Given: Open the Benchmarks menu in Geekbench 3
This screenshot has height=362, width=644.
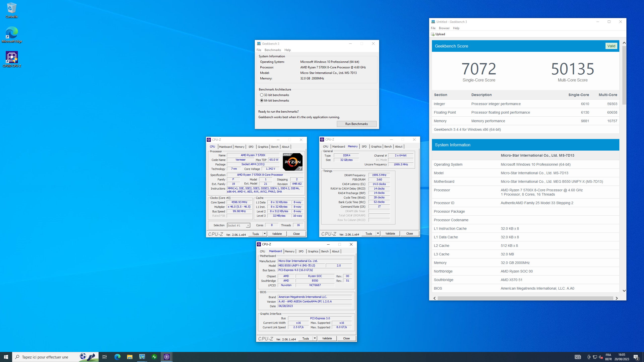Looking at the screenshot, I should point(273,50).
